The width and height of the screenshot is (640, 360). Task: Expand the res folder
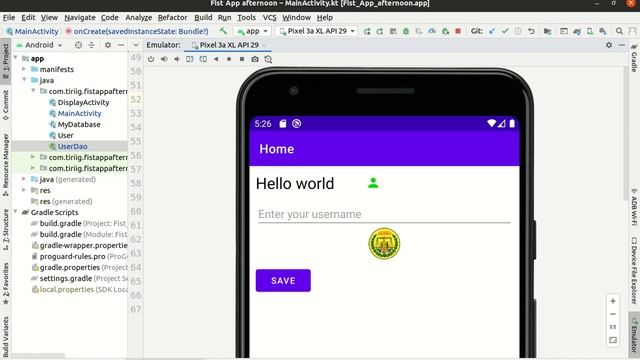click(x=24, y=190)
